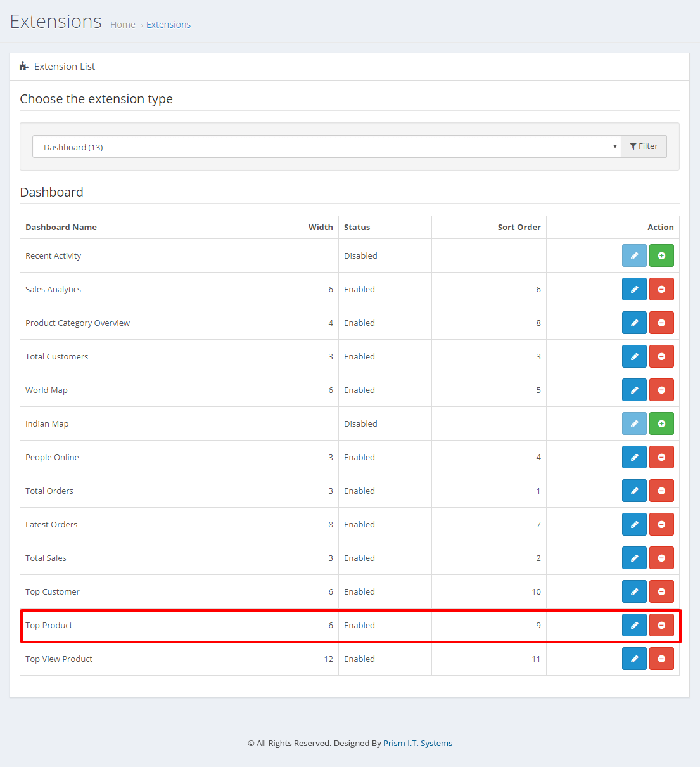
Task: Open the Dashboard (13) extension type dropdown
Action: pos(327,146)
